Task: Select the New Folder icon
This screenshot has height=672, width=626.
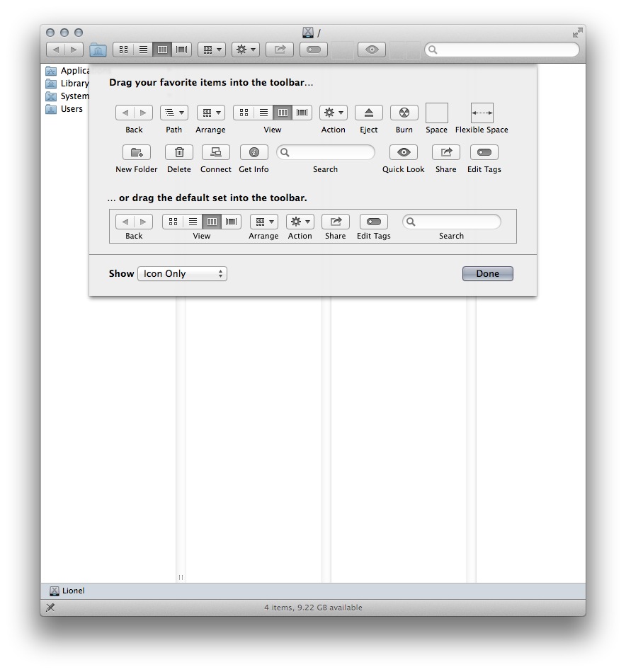Action: [136, 152]
